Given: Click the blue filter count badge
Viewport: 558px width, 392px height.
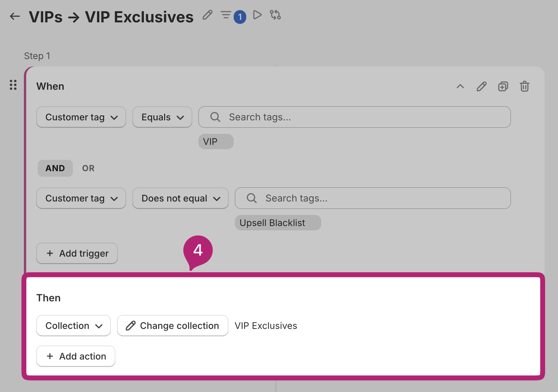Looking at the screenshot, I should tap(240, 17).
